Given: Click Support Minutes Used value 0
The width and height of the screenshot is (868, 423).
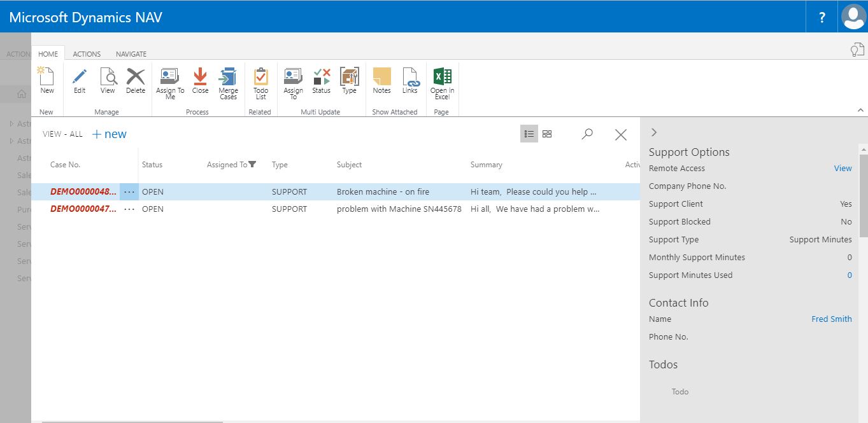Looking at the screenshot, I should point(850,275).
